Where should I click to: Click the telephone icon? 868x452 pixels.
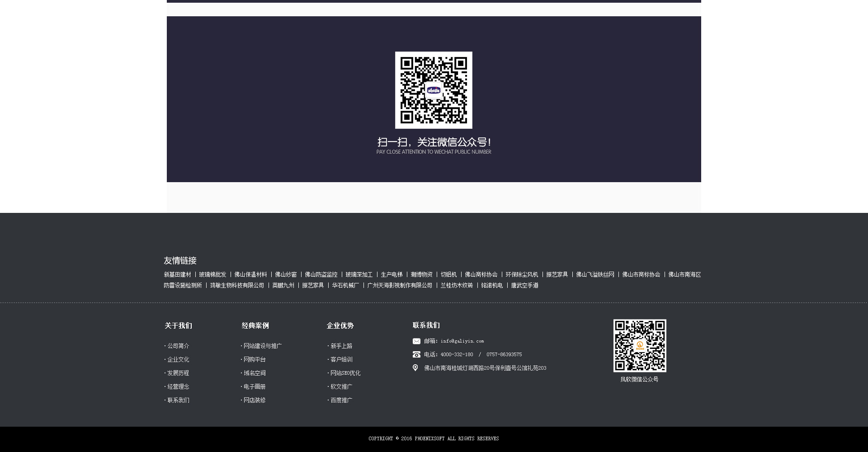click(x=416, y=355)
